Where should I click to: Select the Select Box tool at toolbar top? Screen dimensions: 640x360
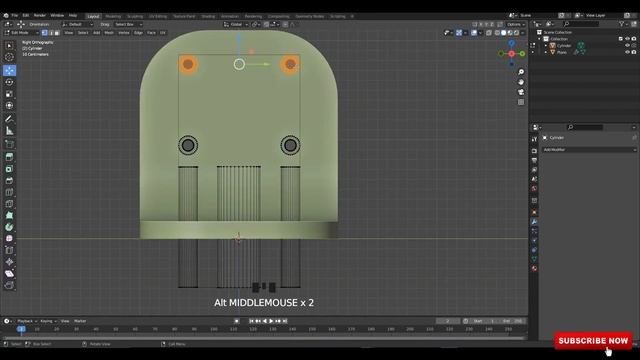9,46
